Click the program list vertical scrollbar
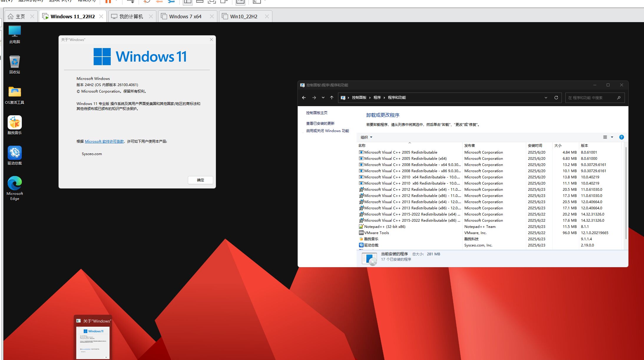Image resolution: width=644 pixels, height=360 pixels. [x=626, y=193]
